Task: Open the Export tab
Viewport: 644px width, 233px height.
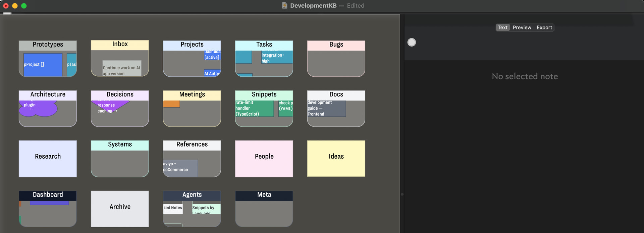Action: tap(544, 27)
